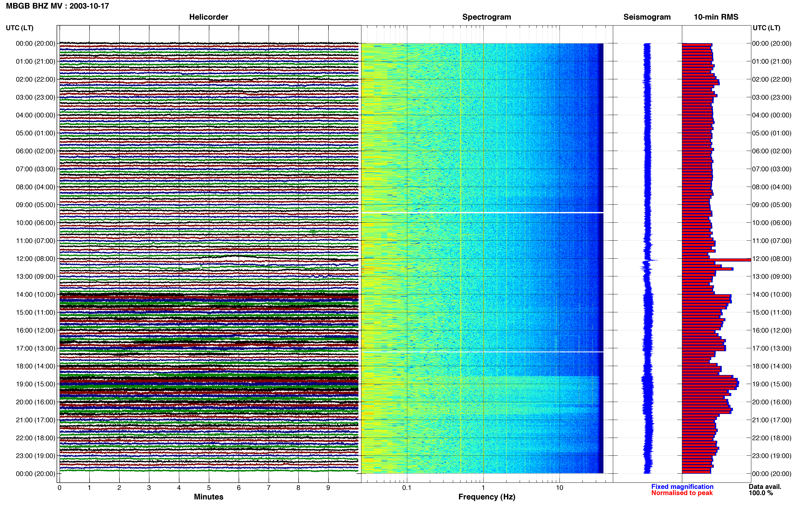Click the 'Minutes' axis label

(209, 497)
